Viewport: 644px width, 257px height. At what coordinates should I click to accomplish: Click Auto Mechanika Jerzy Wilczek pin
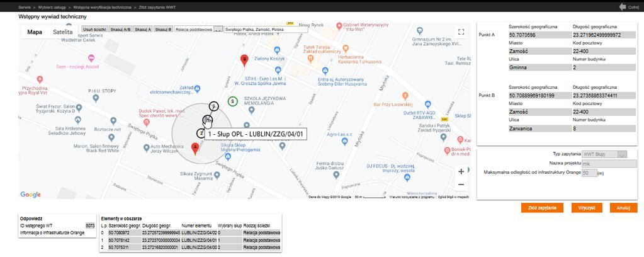coord(146,147)
